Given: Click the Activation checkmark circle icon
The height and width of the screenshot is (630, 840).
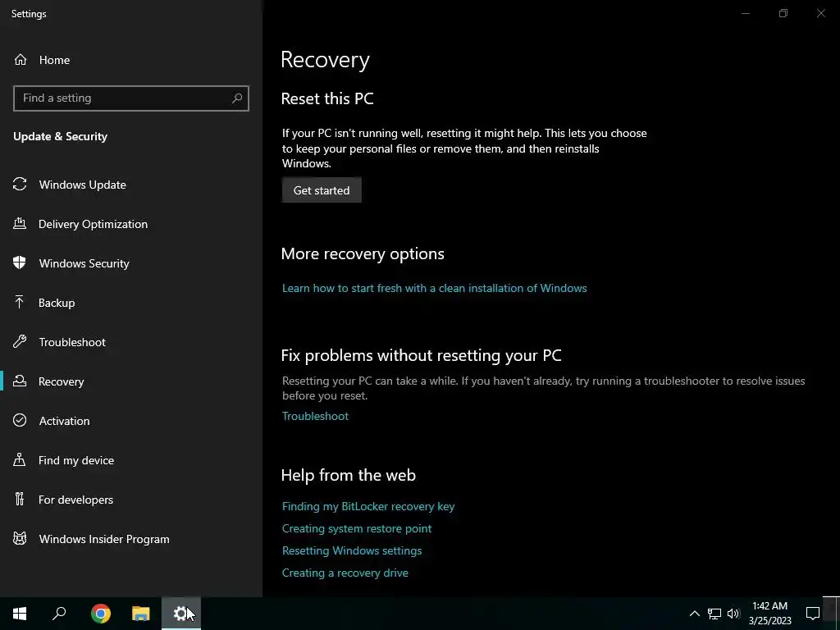Looking at the screenshot, I should tap(20, 420).
